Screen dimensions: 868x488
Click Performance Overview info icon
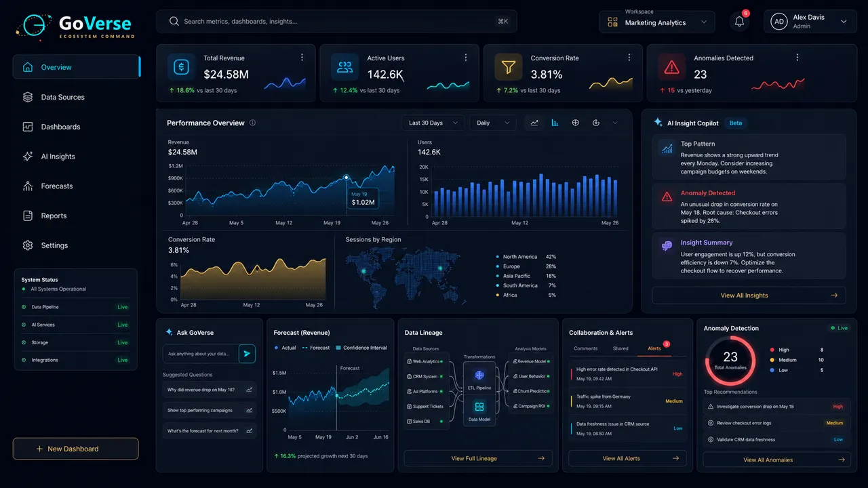tap(252, 123)
